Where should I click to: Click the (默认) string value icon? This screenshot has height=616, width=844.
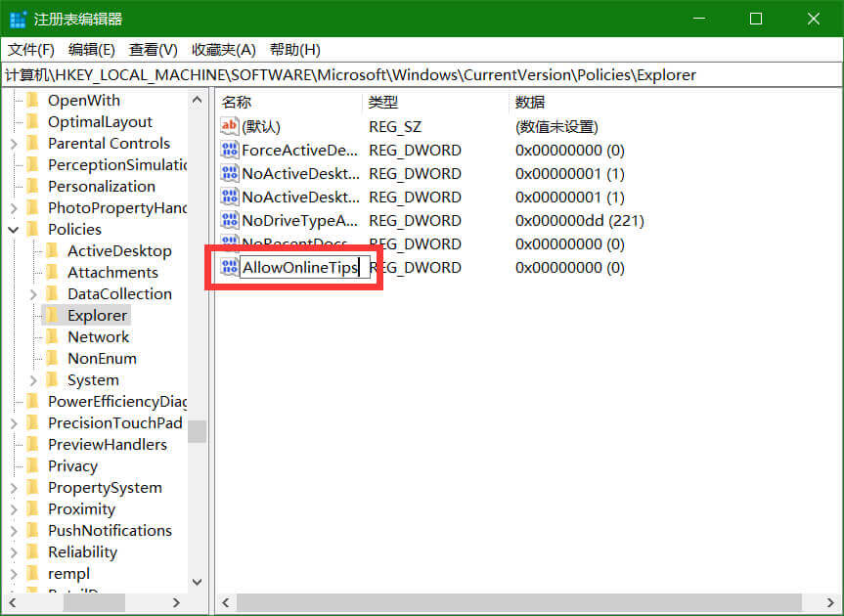[230, 126]
